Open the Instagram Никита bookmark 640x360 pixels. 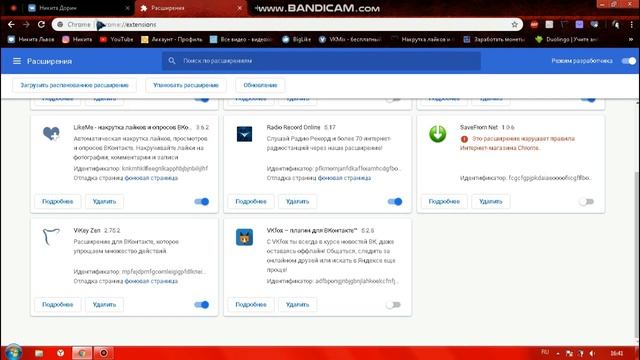pos(77,39)
